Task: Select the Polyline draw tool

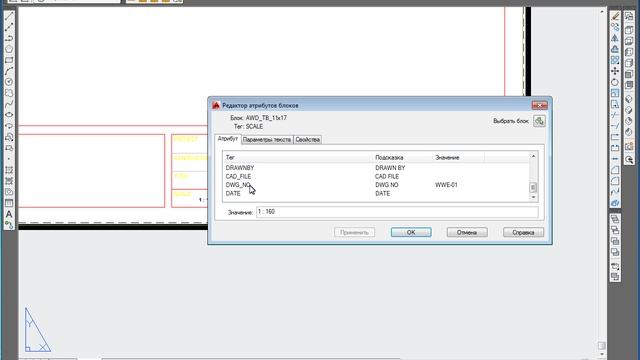Action: tap(9, 38)
